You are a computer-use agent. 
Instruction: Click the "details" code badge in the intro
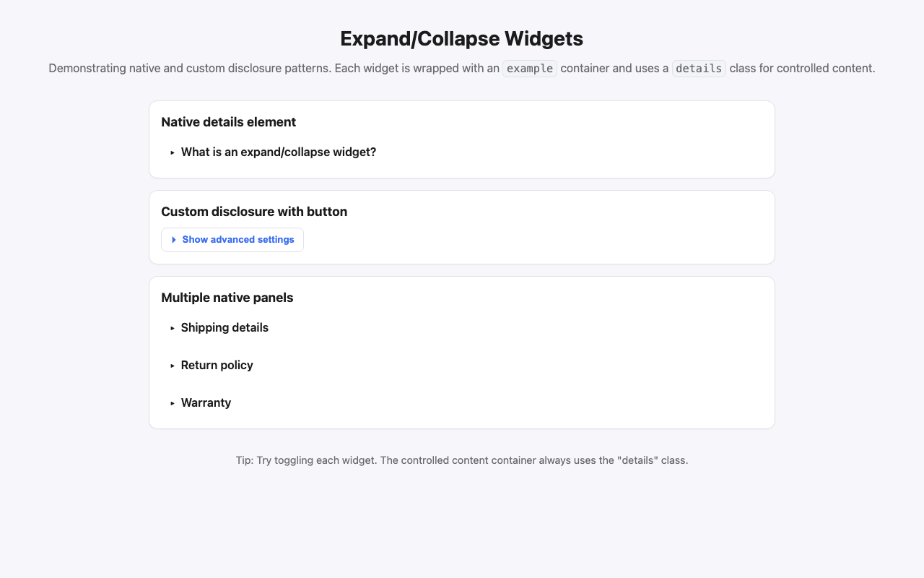click(698, 68)
